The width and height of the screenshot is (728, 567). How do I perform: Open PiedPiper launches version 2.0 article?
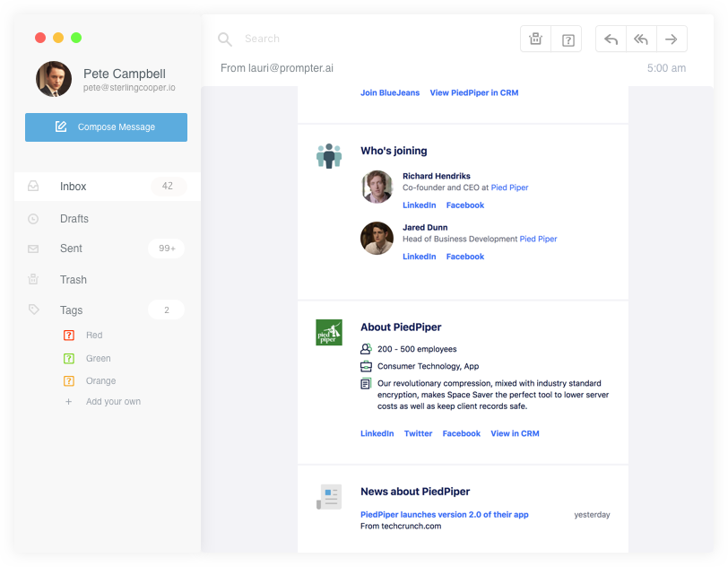[x=445, y=514]
